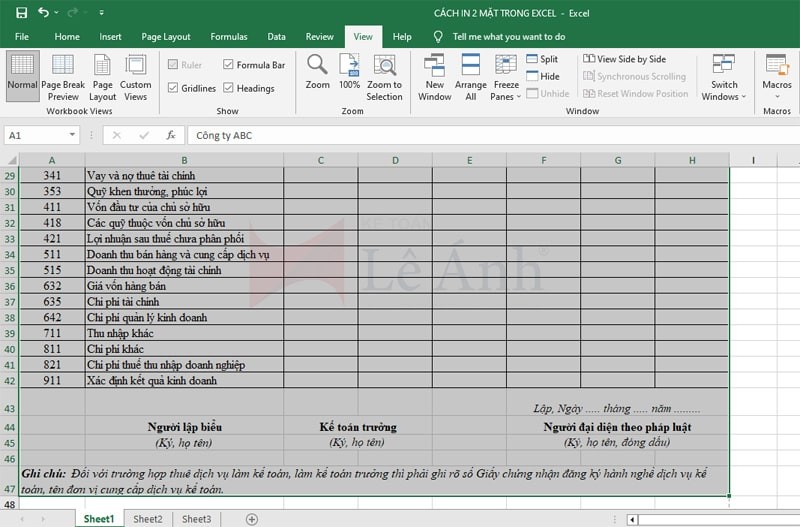Image resolution: width=800 pixels, height=527 pixels.
Task: Click the Cancel X icon in formula bar
Action: click(117, 135)
